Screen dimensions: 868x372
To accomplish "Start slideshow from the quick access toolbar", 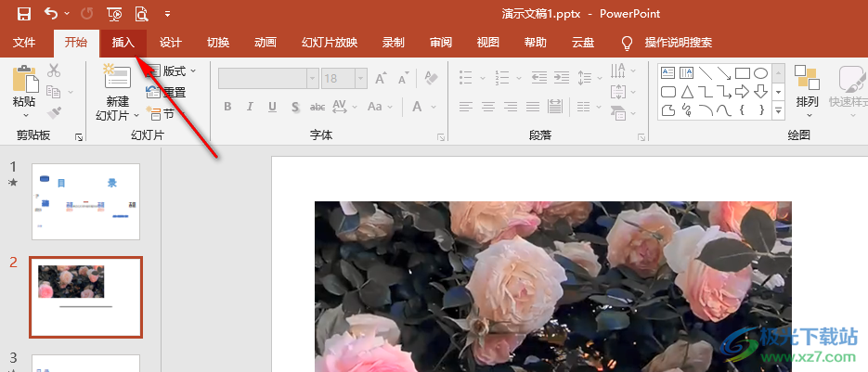I will click(x=114, y=14).
